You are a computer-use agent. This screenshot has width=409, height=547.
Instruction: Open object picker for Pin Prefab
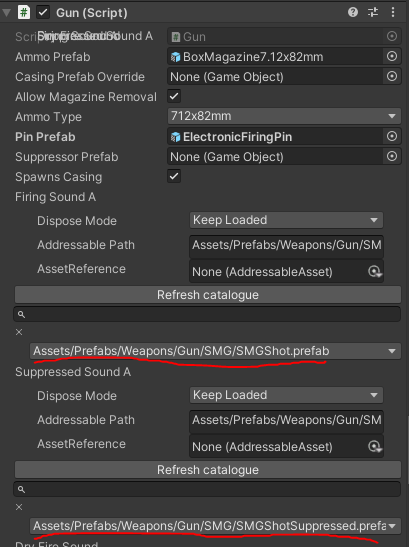point(392,136)
